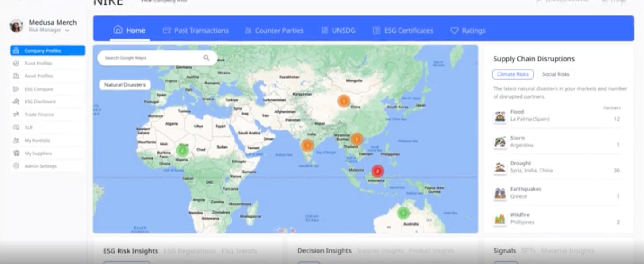The width and height of the screenshot is (644, 264).
Task: Click the Storm disaster icon
Action: click(x=500, y=142)
